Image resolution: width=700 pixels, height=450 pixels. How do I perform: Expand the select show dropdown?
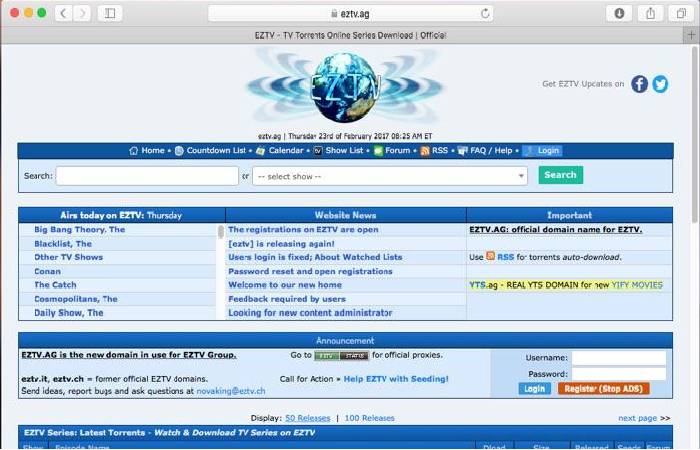click(x=389, y=175)
